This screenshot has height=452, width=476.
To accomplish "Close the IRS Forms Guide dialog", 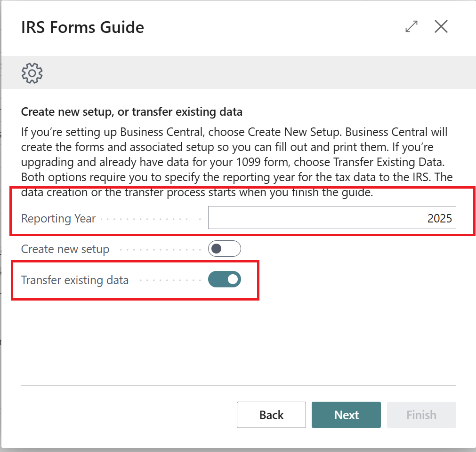I will [x=441, y=27].
